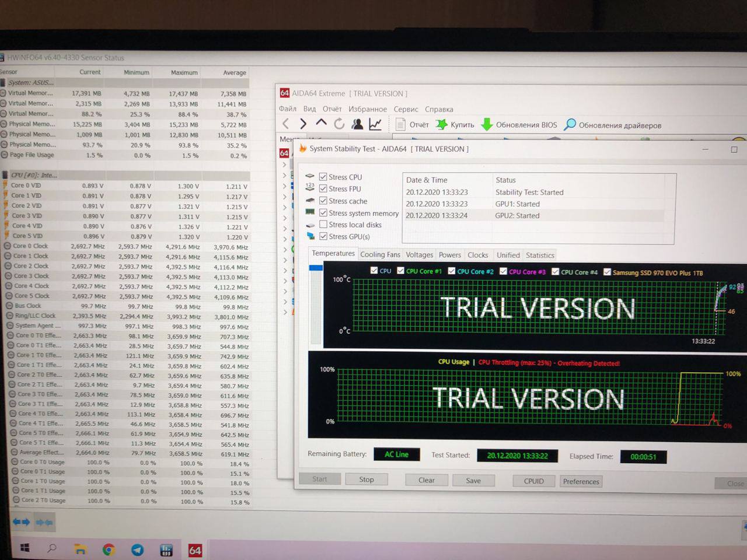Open the Отчёт menu in the menu bar
This screenshot has height=560, width=747.
[x=332, y=108]
